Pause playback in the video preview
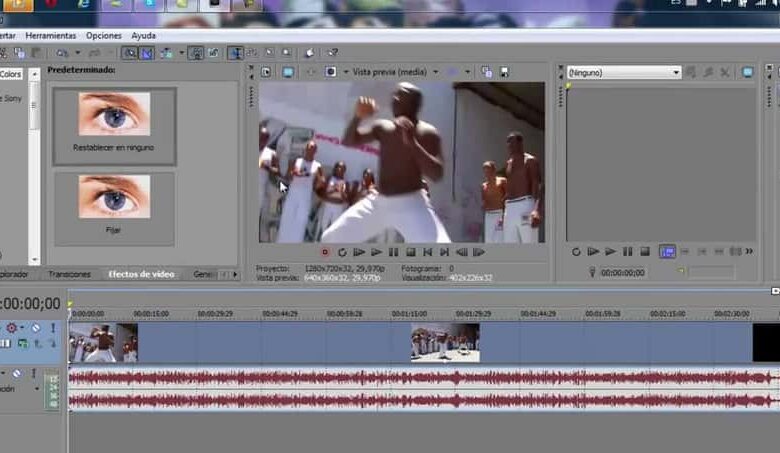This screenshot has width=780, height=453. tap(393, 252)
